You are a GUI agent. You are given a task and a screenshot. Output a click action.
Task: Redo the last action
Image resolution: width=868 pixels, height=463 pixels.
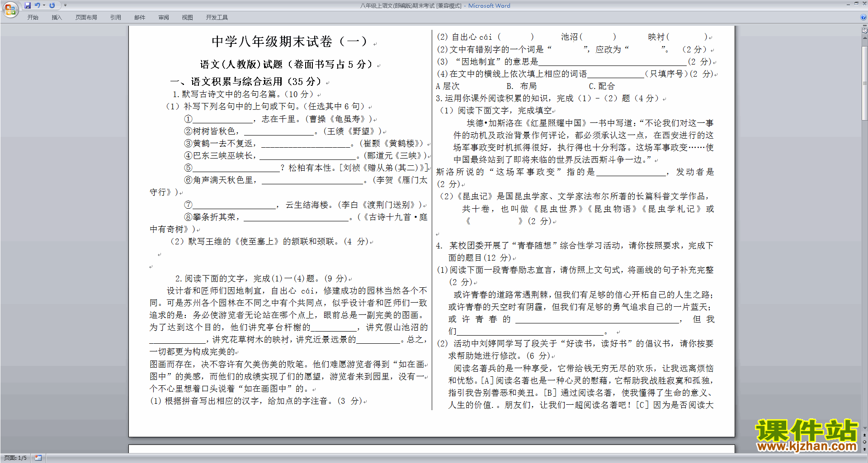pyautogui.click(x=52, y=5)
